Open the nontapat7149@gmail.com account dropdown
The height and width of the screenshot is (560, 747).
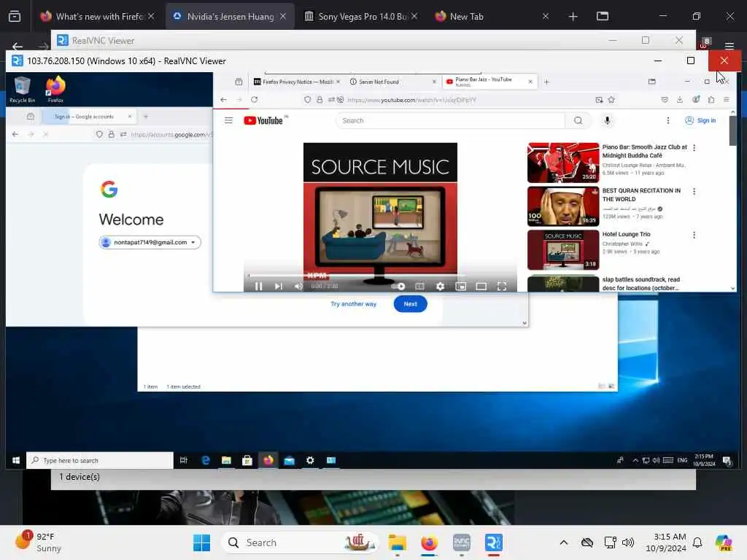pyautogui.click(x=150, y=242)
